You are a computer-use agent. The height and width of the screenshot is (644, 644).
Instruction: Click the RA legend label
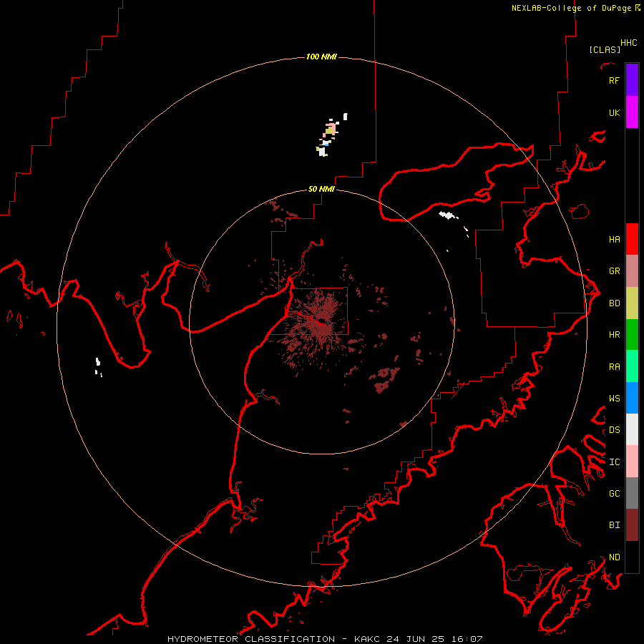point(614,367)
